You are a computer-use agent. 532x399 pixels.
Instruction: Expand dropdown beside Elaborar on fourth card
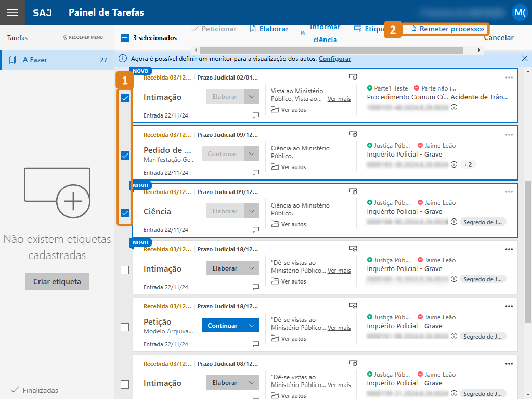(x=252, y=268)
